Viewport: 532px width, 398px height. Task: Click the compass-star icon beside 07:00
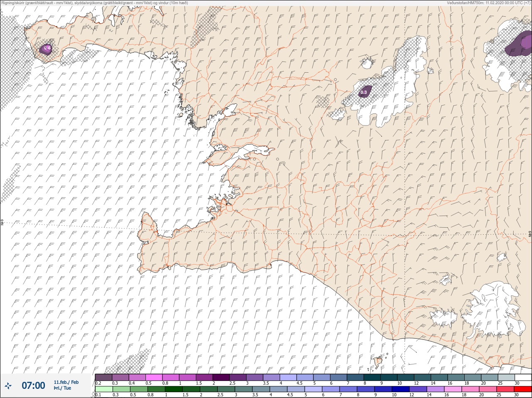point(8,386)
